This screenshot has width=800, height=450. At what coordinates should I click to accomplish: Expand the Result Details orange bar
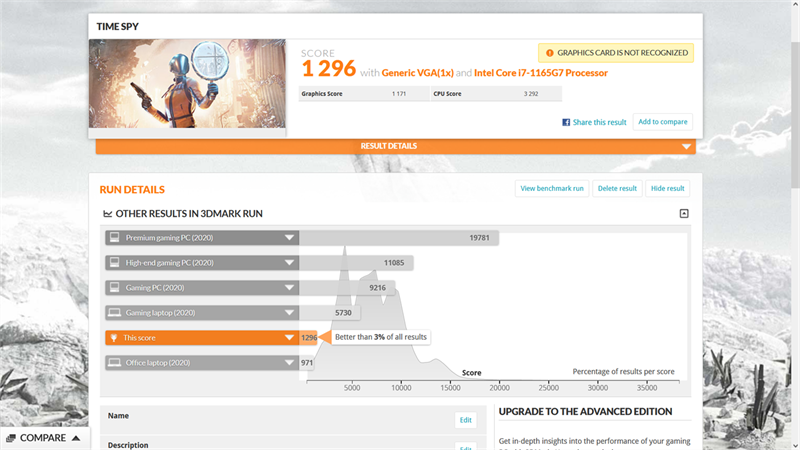tap(395, 146)
